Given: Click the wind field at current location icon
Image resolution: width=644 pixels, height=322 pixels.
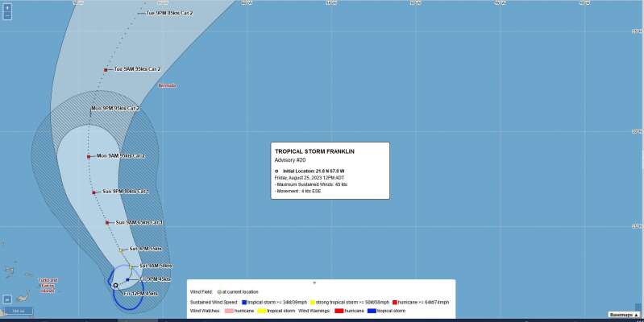Looking at the screenshot, I should coord(219,292).
